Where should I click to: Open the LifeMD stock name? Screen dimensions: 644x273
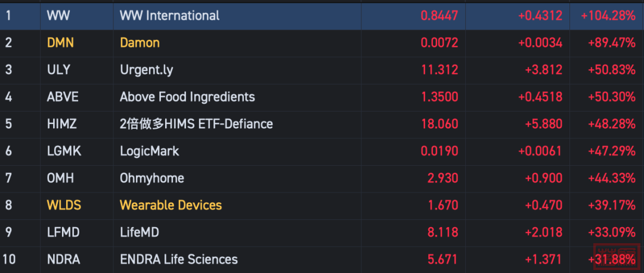pyautogui.click(x=140, y=232)
